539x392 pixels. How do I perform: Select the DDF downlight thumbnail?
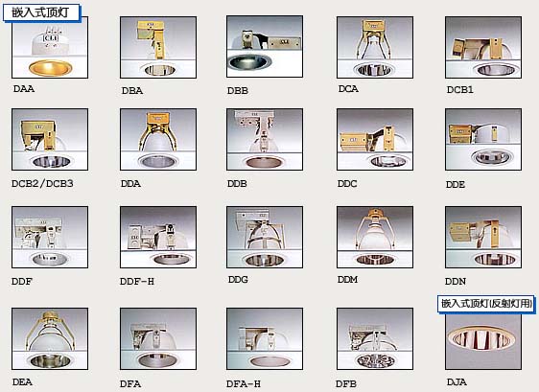(x=50, y=237)
